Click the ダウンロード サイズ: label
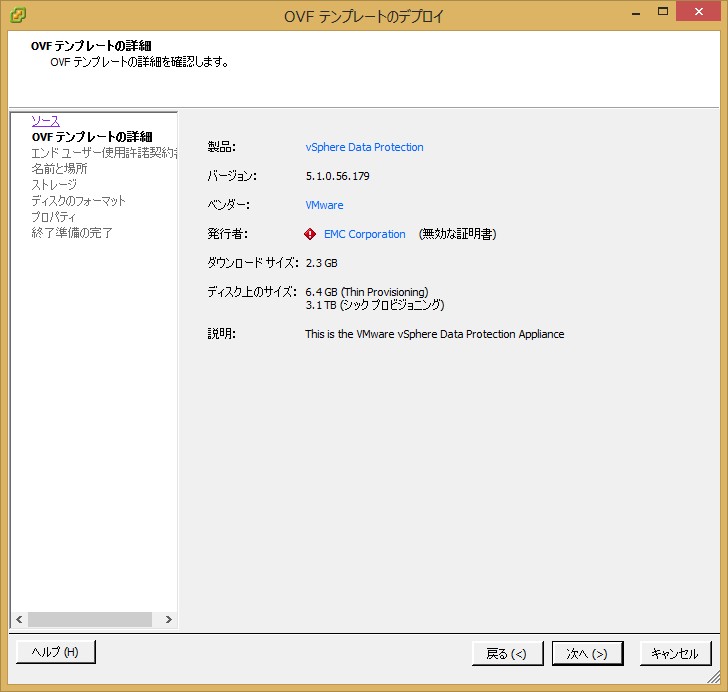 pos(253,263)
